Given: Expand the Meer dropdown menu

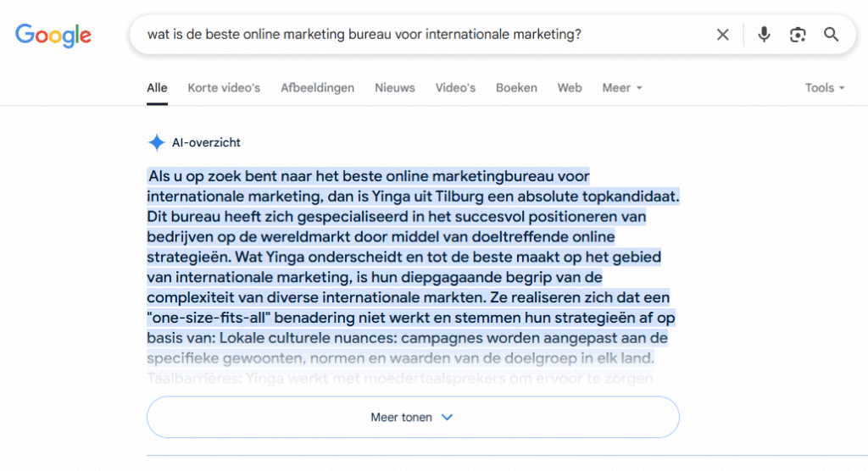Looking at the screenshot, I should tap(622, 87).
